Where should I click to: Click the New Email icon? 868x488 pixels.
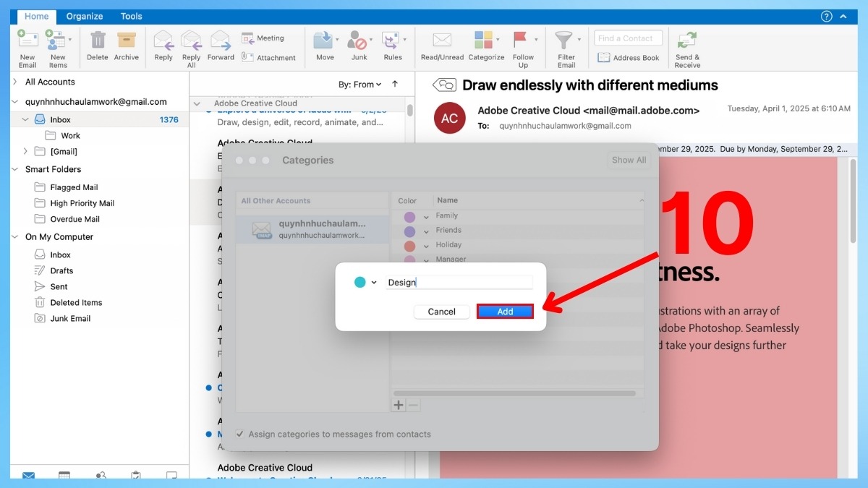[27, 42]
